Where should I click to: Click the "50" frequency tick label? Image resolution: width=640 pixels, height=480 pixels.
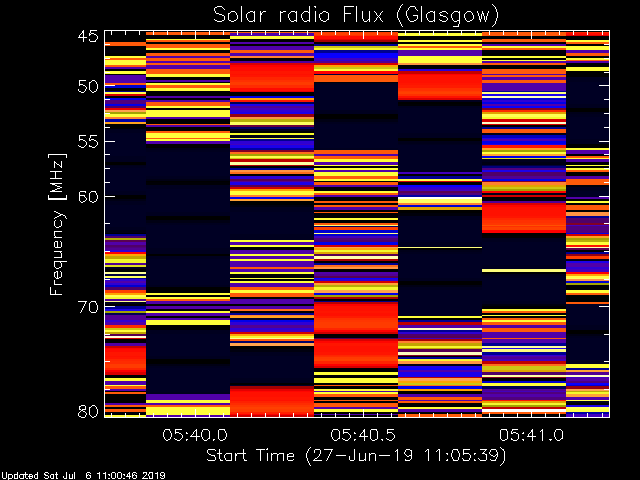(x=88, y=87)
